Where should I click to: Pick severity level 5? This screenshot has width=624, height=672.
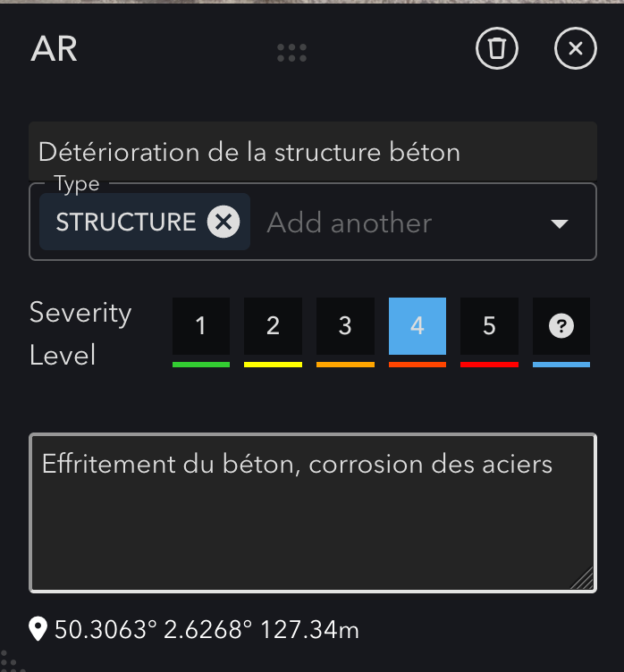tap(489, 326)
